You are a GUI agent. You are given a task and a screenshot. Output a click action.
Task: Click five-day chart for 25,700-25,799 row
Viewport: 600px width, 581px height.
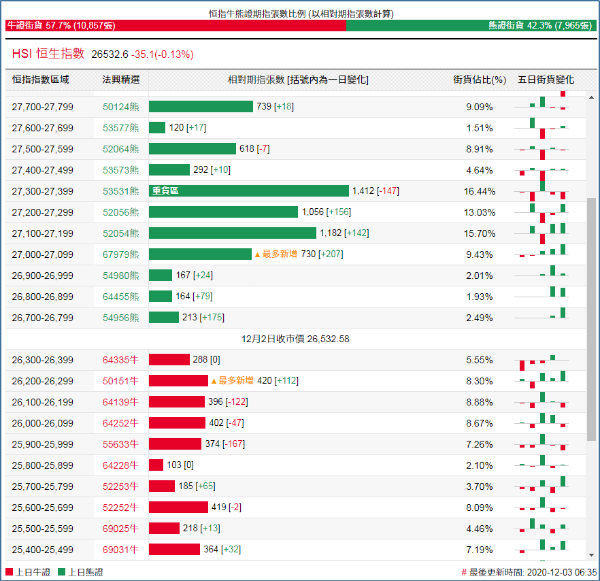tap(541, 485)
